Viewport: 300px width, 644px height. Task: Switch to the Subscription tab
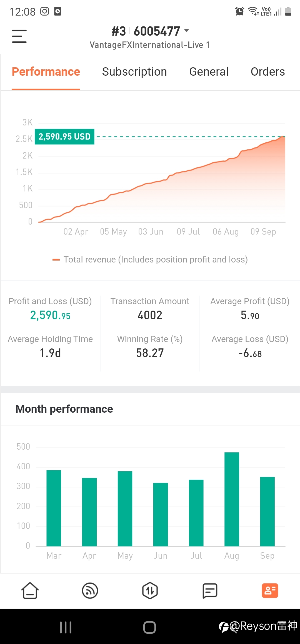click(x=134, y=72)
